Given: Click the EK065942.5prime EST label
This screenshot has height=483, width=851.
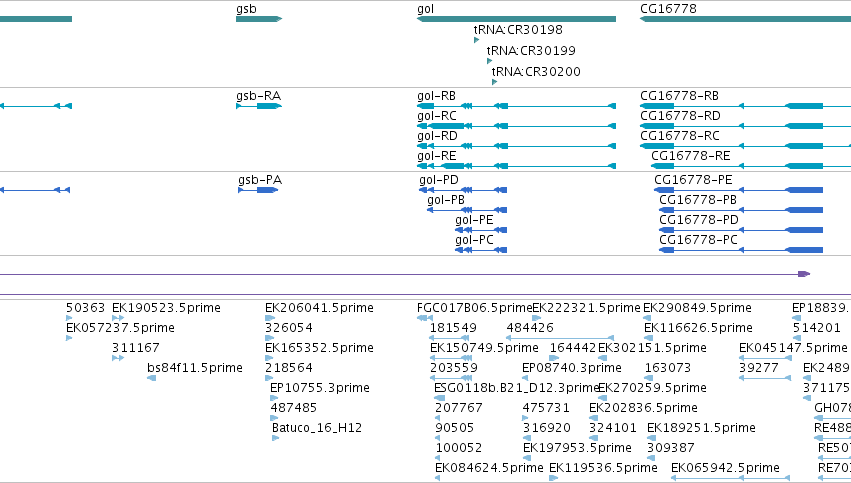Looking at the screenshot, I should pyautogui.click(x=725, y=468).
